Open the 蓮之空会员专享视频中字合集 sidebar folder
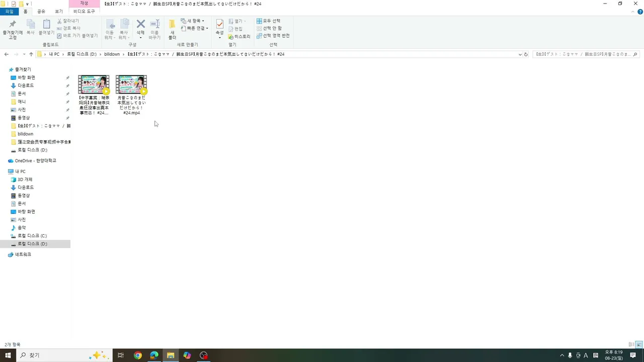 click(41, 142)
